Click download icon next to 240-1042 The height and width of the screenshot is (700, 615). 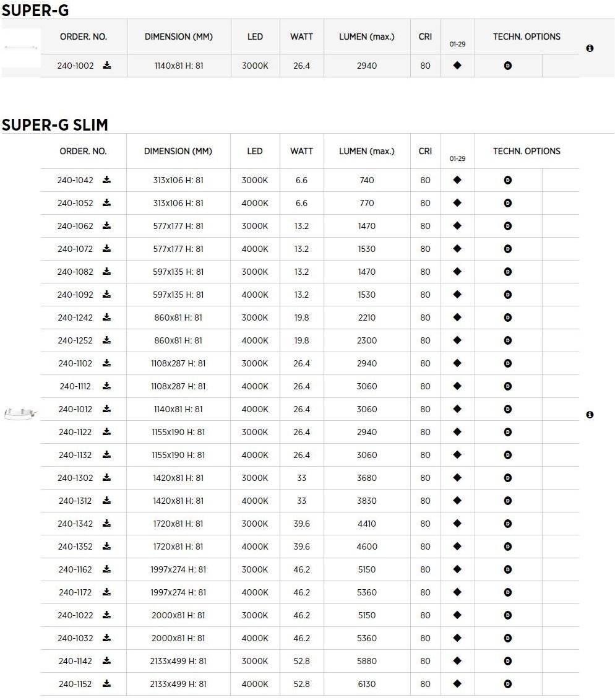coord(107,180)
